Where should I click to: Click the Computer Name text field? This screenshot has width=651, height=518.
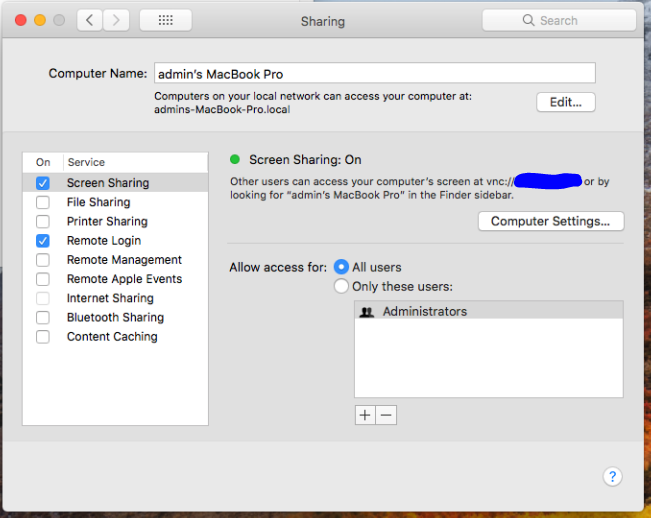click(x=375, y=73)
